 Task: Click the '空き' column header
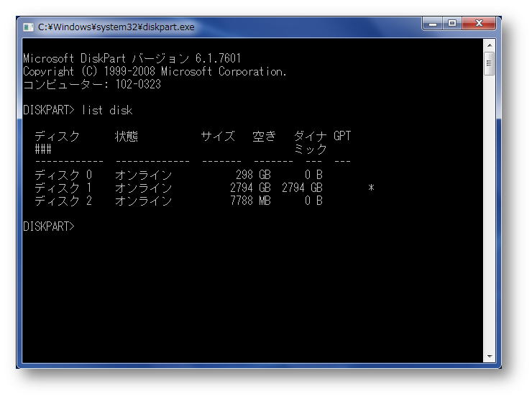(265, 137)
